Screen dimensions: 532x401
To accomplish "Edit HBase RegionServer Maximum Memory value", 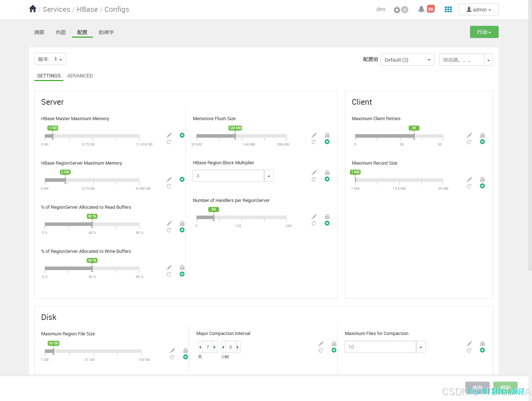I will (x=169, y=179).
